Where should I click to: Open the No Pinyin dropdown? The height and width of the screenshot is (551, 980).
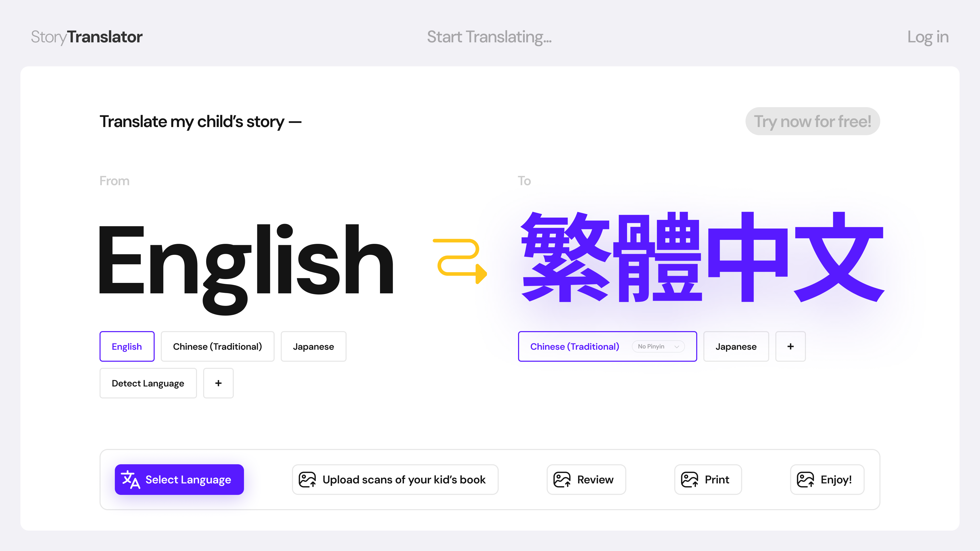658,346
